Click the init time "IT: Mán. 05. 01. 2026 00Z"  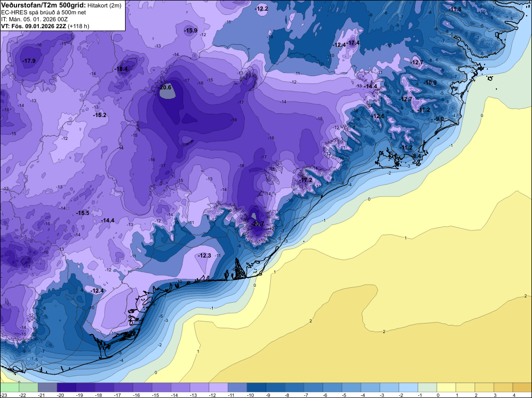tap(35, 19)
